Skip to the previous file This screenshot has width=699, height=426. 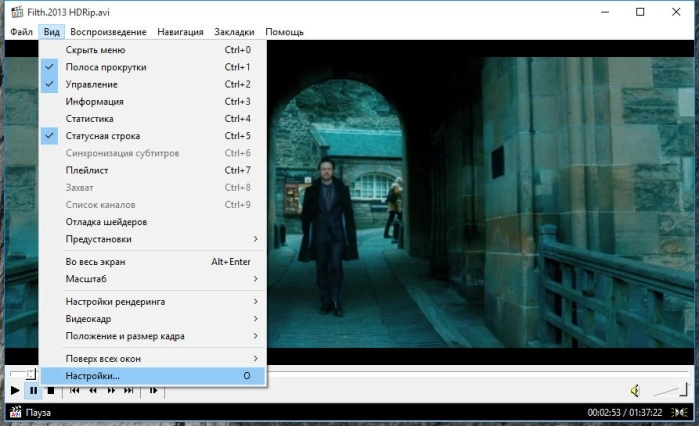pyautogui.click(x=75, y=391)
